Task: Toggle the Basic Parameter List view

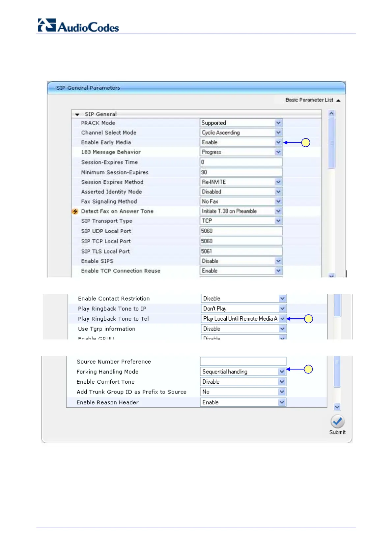Action: pyautogui.click(x=313, y=100)
